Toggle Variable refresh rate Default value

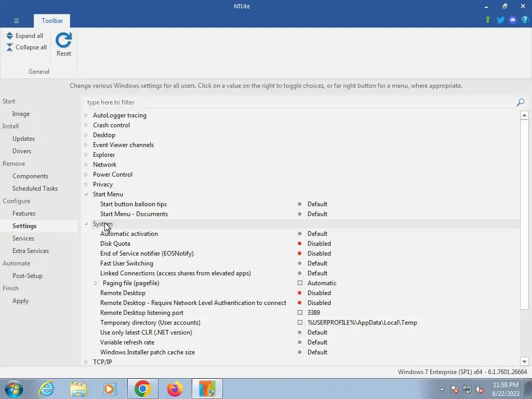point(317,342)
